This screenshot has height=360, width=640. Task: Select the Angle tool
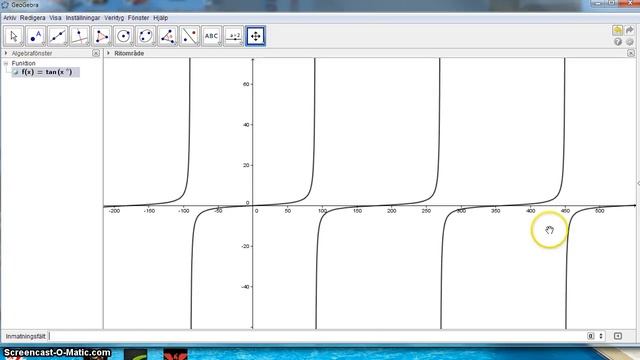tap(168, 36)
